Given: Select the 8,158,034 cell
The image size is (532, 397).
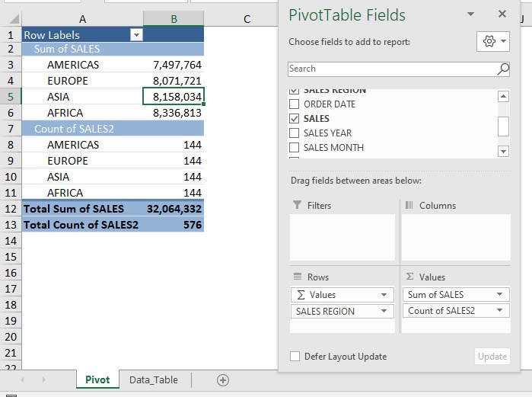Looking at the screenshot, I should coord(174,97).
